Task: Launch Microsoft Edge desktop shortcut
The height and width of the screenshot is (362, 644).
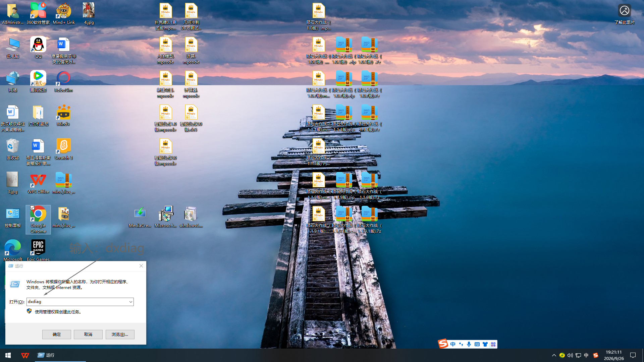Action: pyautogui.click(x=13, y=250)
